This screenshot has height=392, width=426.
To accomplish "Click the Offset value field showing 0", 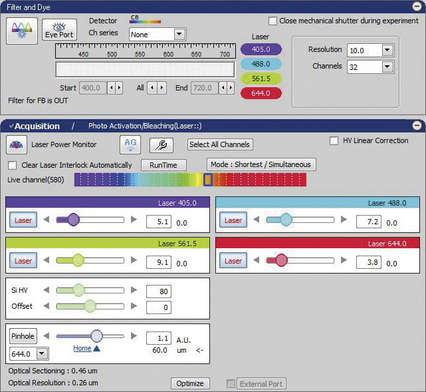I will (159, 307).
